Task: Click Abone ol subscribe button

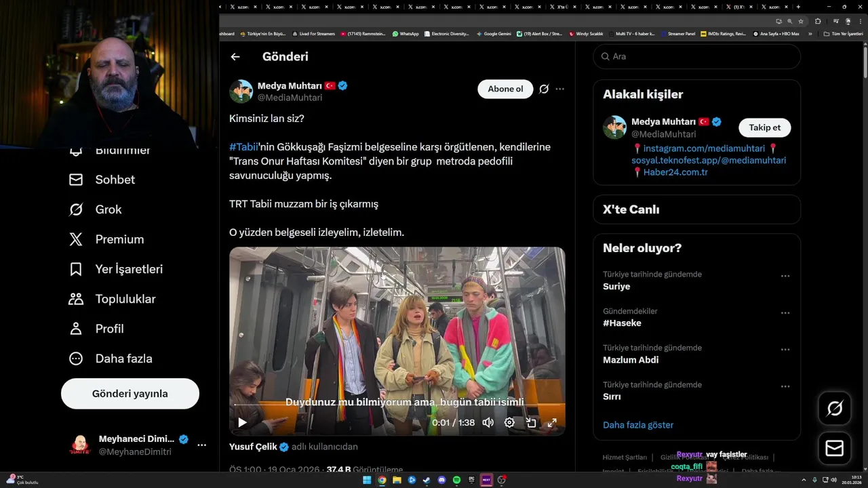Action: 505,89
